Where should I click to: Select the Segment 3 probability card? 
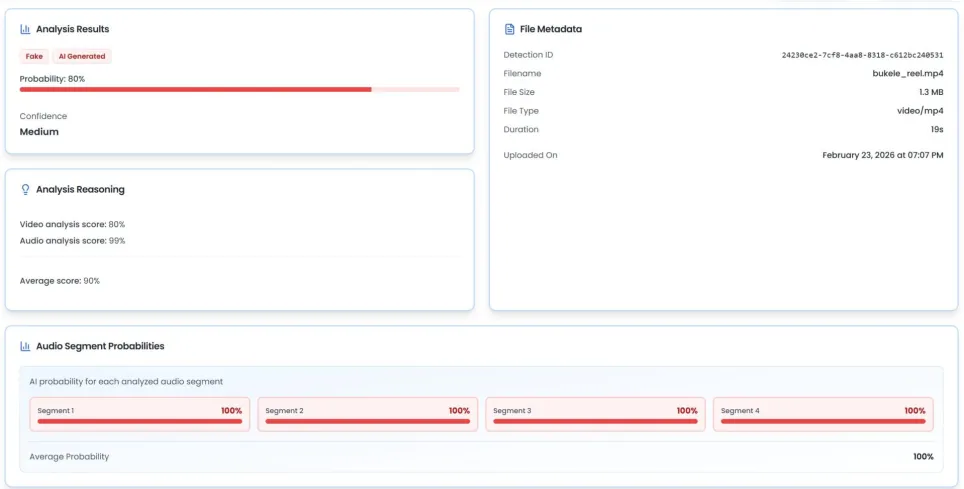click(x=595, y=414)
